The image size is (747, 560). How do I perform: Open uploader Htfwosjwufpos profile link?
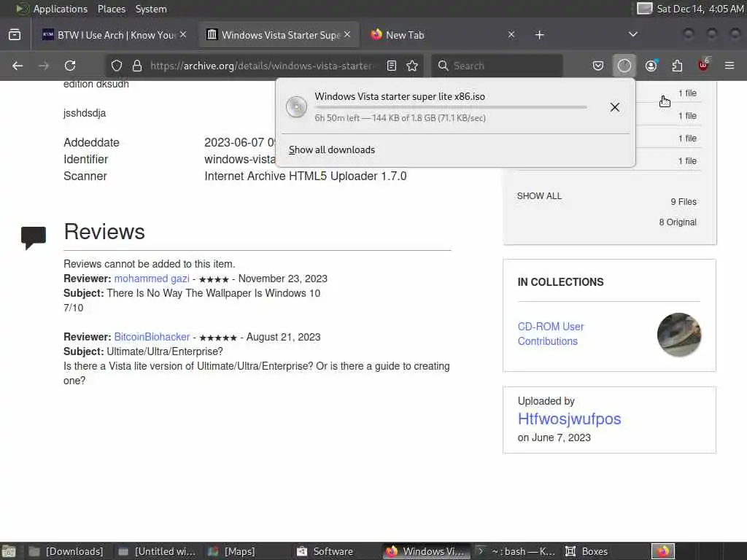[x=569, y=419]
